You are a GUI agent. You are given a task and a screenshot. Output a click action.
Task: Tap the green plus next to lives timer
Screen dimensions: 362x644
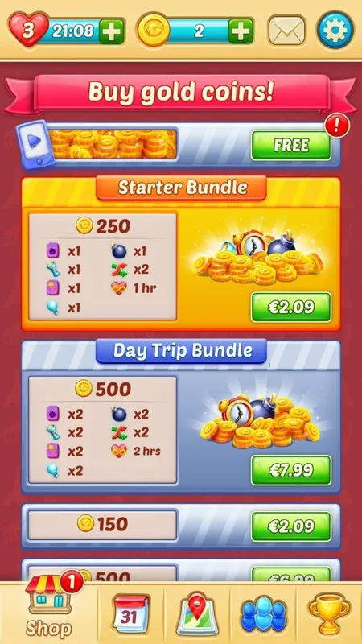[x=111, y=31]
